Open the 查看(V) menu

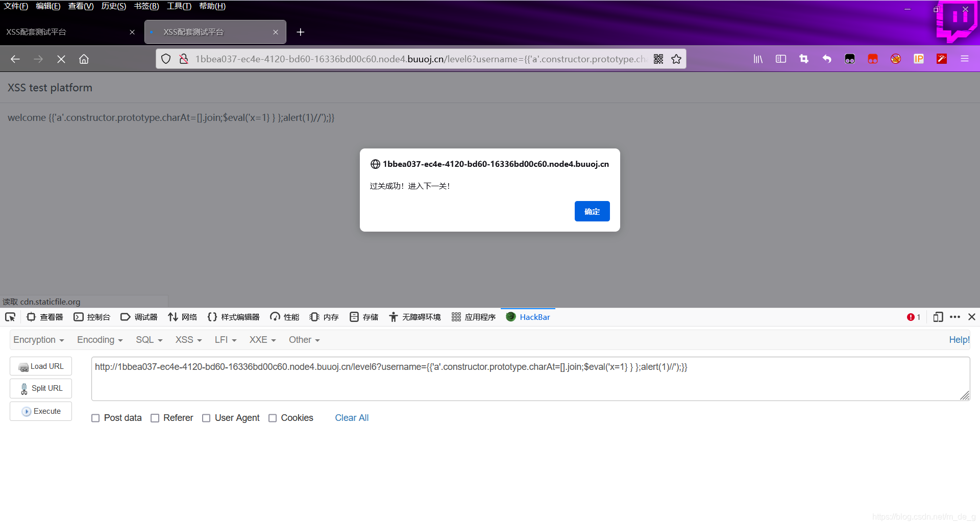pyautogui.click(x=81, y=6)
